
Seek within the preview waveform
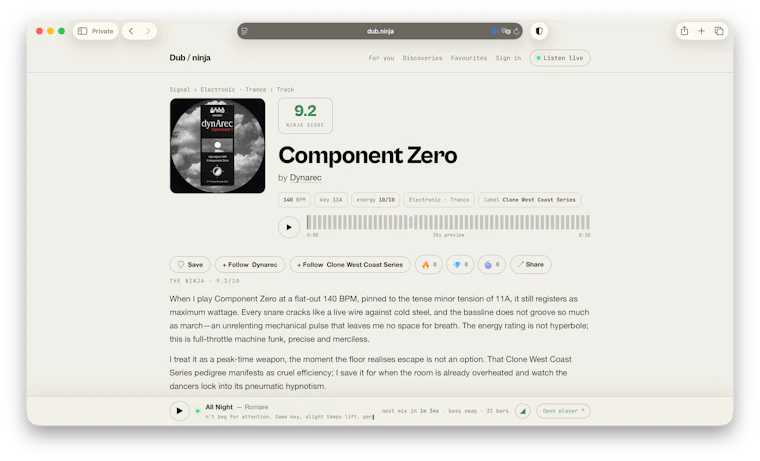pos(448,223)
